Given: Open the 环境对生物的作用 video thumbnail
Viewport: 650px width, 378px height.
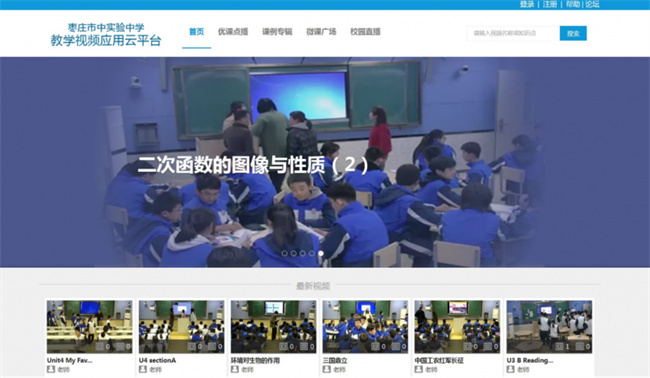Looking at the screenshot, I should pos(273,327).
